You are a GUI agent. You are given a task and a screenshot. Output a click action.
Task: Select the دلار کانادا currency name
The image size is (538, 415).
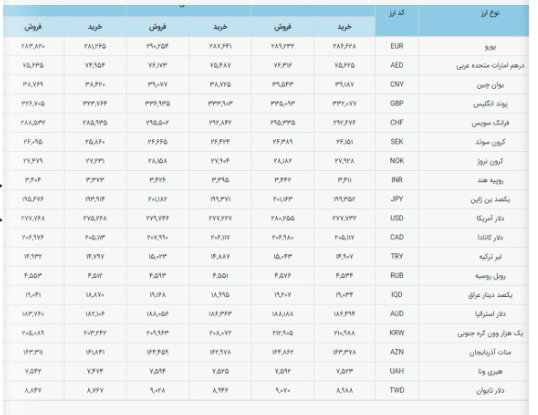point(490,237)
